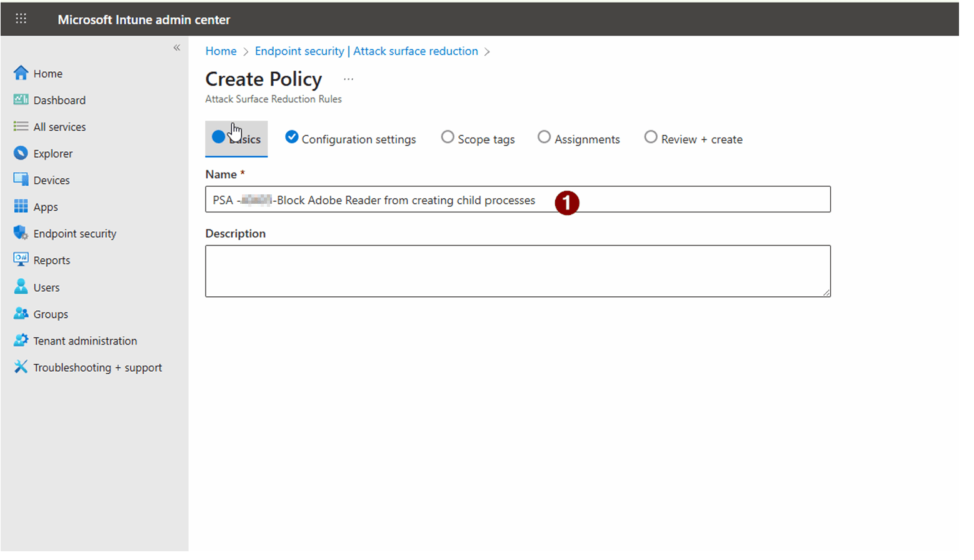Select the All services list icon

pyautogui.click(x=21, y=126)
